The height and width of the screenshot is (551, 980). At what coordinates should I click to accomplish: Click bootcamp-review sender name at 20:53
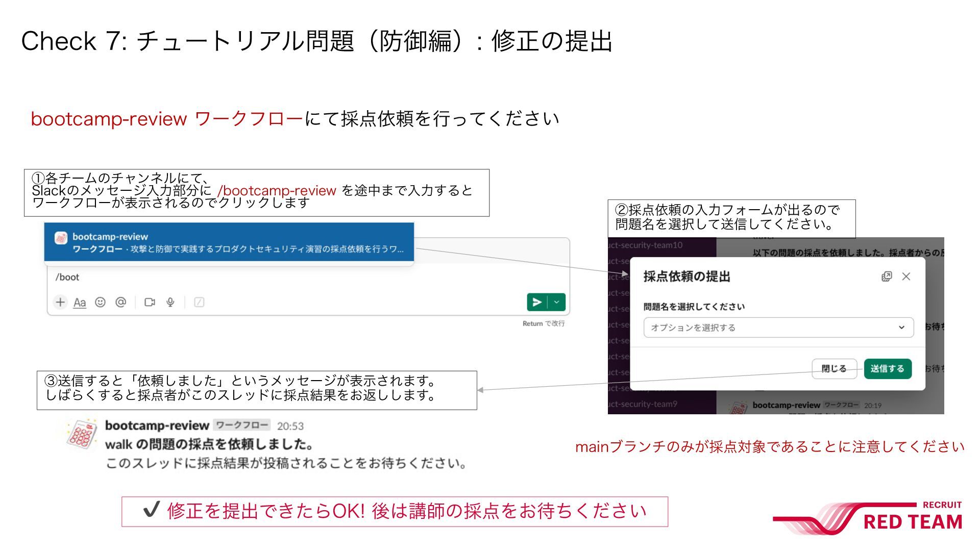pyautogui.click(x=157, y=425)
